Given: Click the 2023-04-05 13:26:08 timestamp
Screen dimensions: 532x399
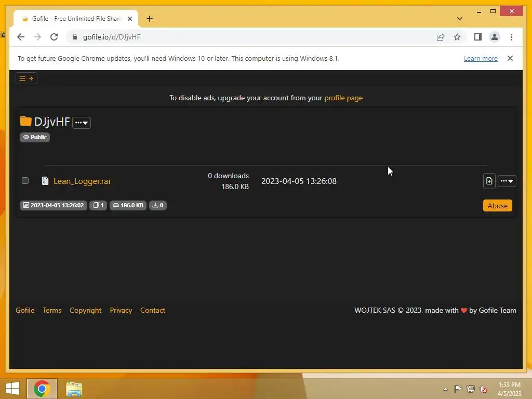Looking at the screenshot, I should pos(299,181).
